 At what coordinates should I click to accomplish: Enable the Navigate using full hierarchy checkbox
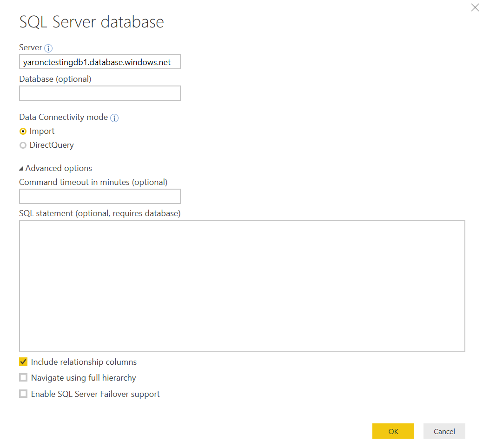(x=23, y=378)
